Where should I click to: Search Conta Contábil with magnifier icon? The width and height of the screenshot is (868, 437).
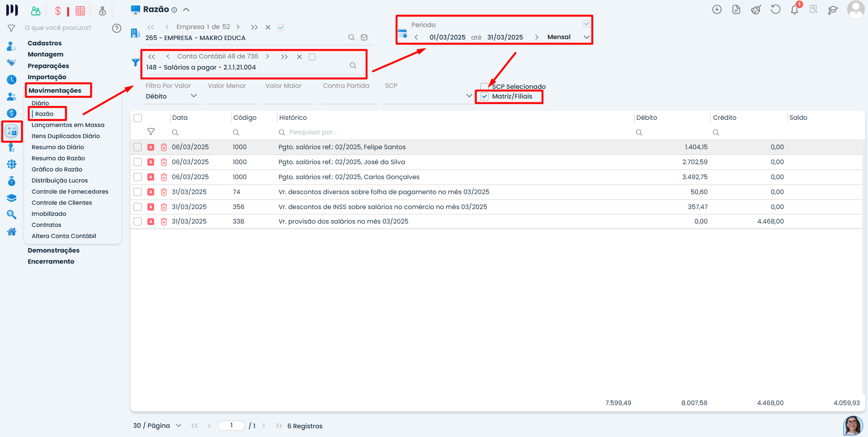click(x=353, y=66)
